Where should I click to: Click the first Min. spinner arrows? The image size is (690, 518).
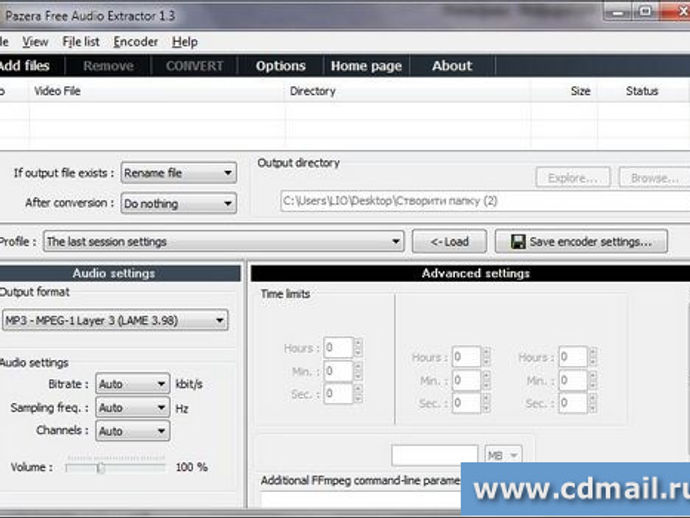(358, 371)
